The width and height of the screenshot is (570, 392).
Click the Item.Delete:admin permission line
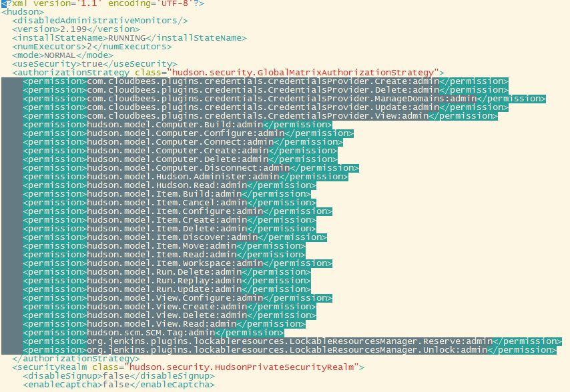click(170, 229)
